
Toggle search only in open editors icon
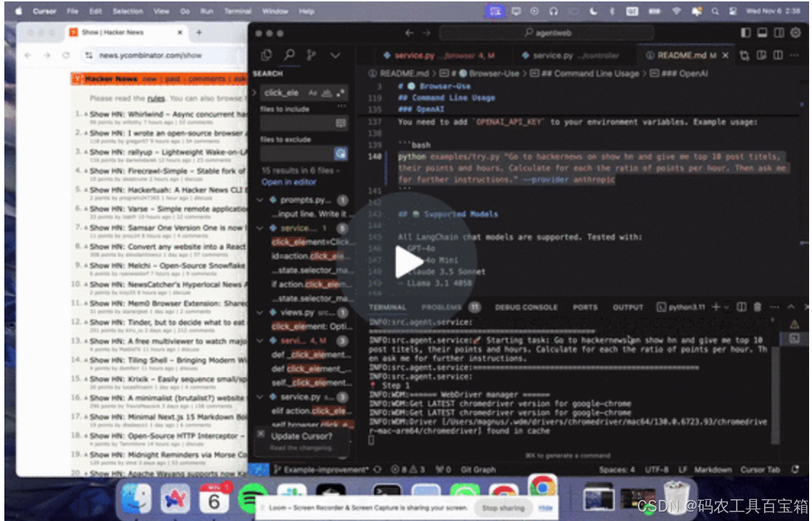click(x=340, y=123)
